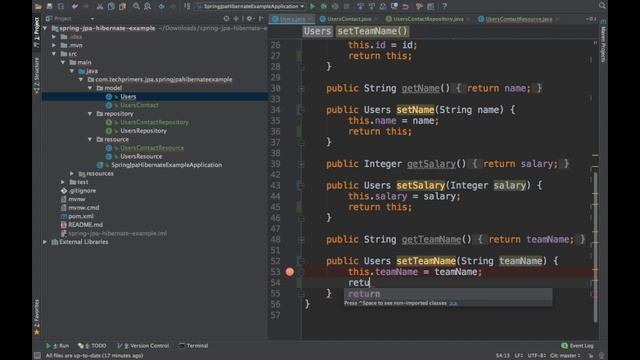
Task: Click the UTF-8 encoding in status bar
Action: [537, 356]
